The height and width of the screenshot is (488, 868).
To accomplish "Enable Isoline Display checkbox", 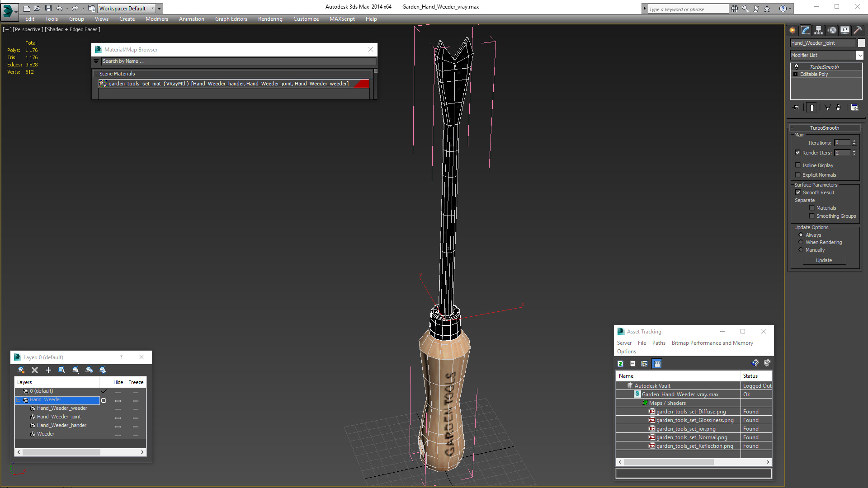I will click(797, 165).
